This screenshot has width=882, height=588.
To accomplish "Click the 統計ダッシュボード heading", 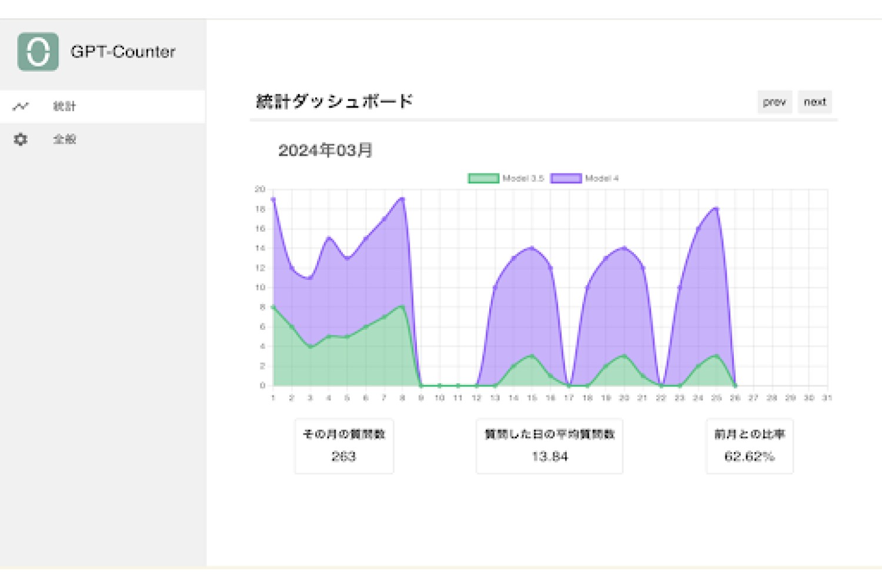I will coord(335,101).
